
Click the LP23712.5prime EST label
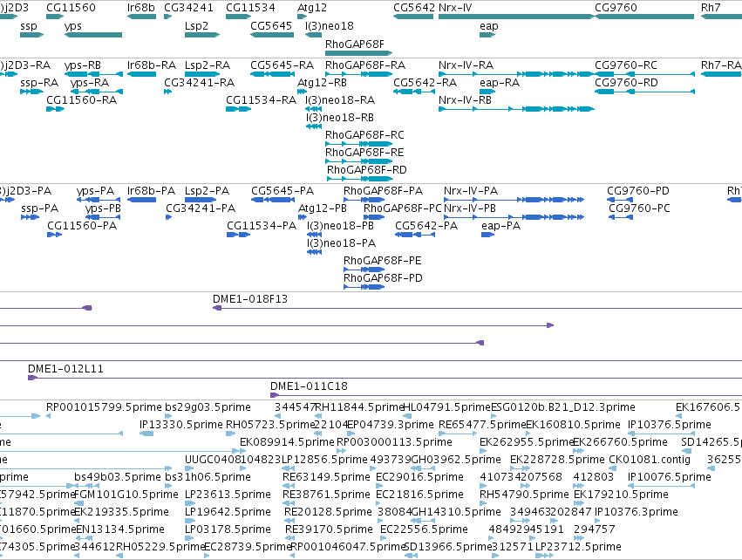coord(578,547)
